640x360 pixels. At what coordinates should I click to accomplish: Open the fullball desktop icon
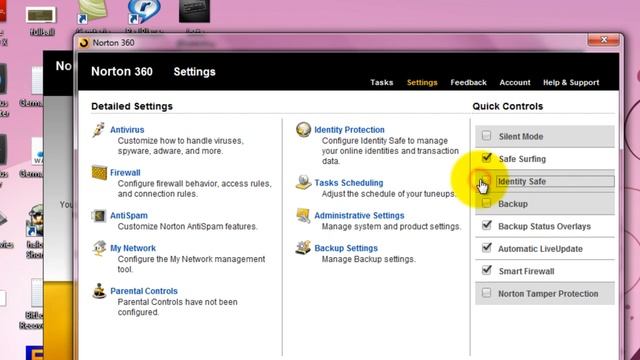(41, 20)
